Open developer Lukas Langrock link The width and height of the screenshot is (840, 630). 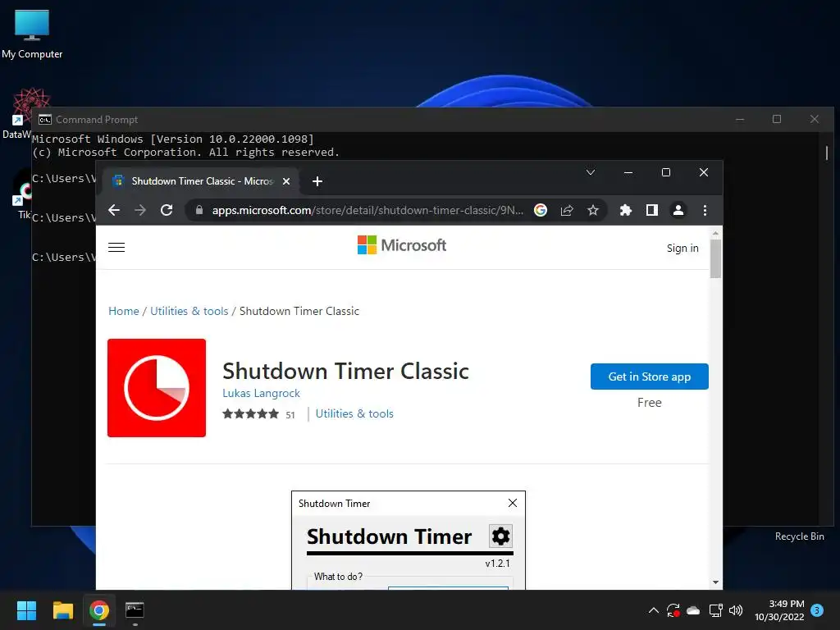point(261,393)
